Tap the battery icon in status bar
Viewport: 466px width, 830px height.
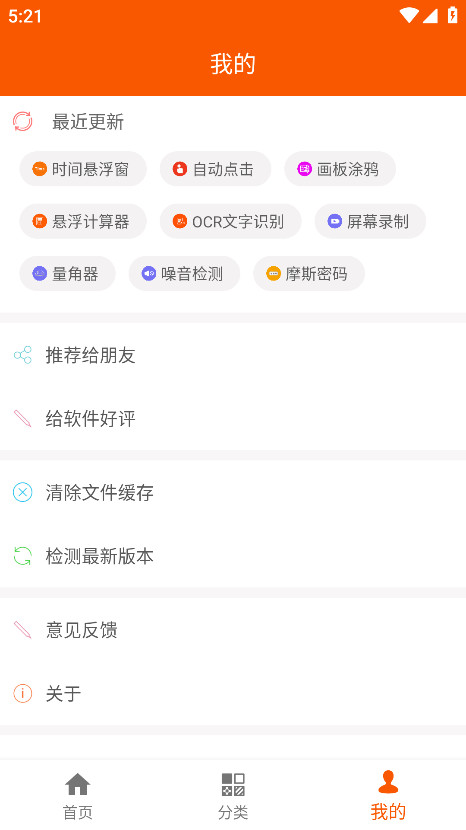tap(452, 15)
